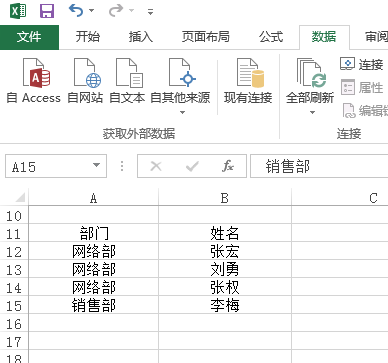Viewport: 388px width, 363px height.
Task: Select column B header
Action: [225, 198]
